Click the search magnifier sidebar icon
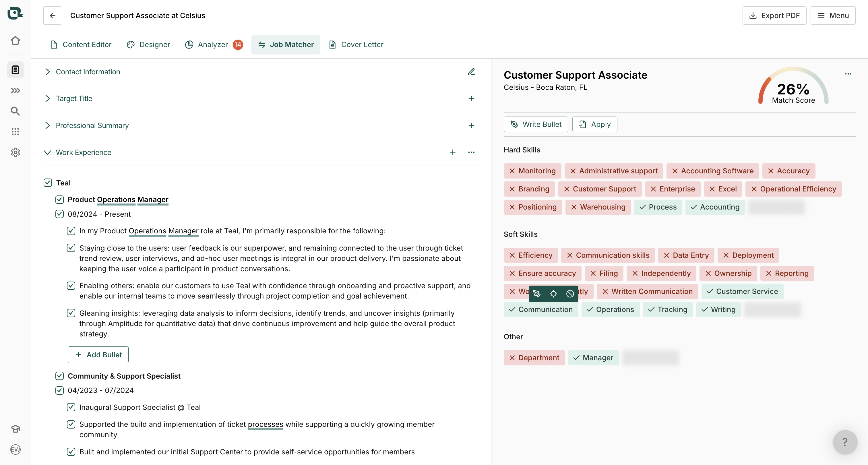868x465 pixels. pyautogui.click(x=15, y=111)
